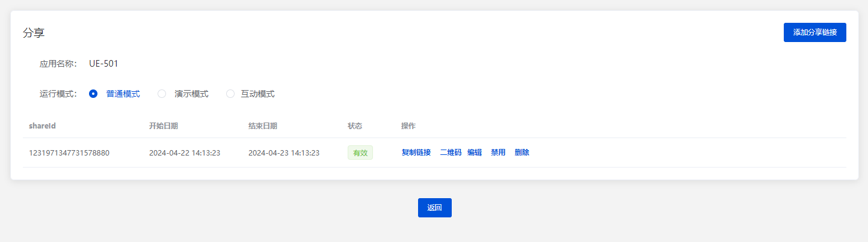
Task: Click shareId value 1231971347731578880
Action: (x=69, y=153)
